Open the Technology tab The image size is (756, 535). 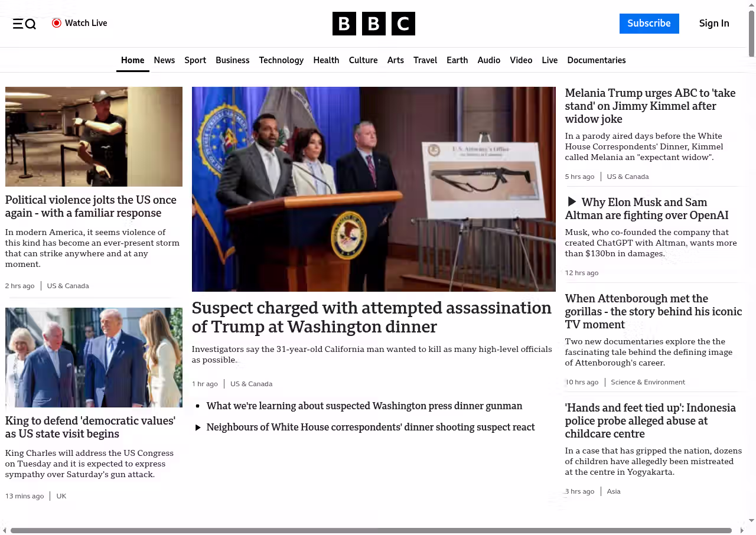[281, 60]
